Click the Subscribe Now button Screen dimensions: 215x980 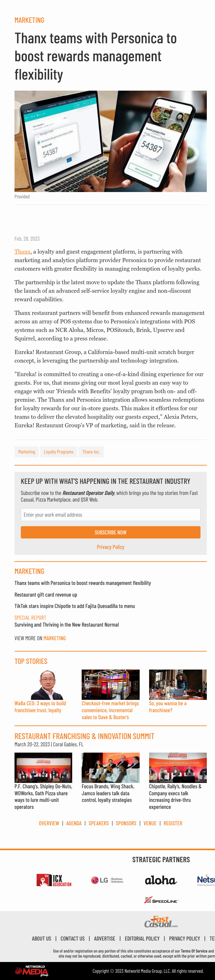[x=111, y=532]
